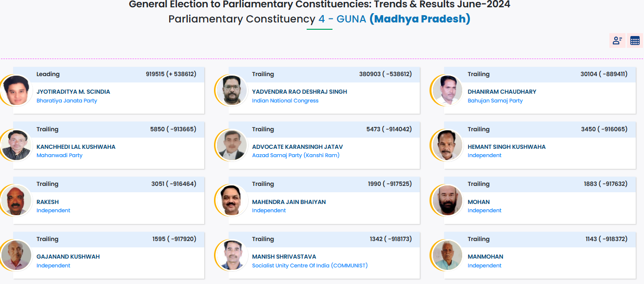Click Manmohan's candidate photo
The width and height of the screenshot is (644, 284).
point(447,255)
